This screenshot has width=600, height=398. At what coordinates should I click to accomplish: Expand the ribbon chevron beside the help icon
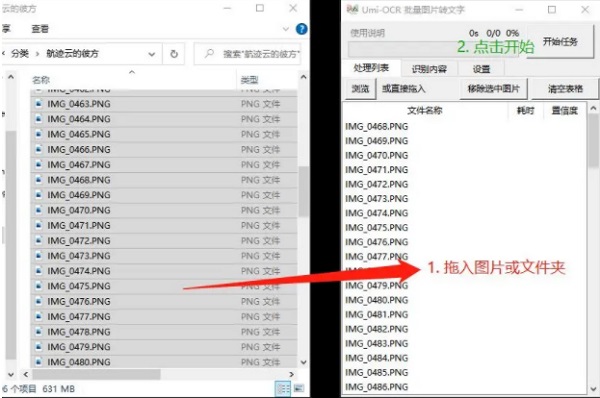(285, 29)
